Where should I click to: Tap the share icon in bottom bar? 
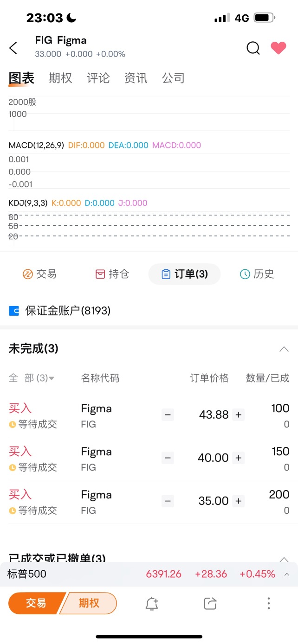pyautogui.click(x=210, y=603)
